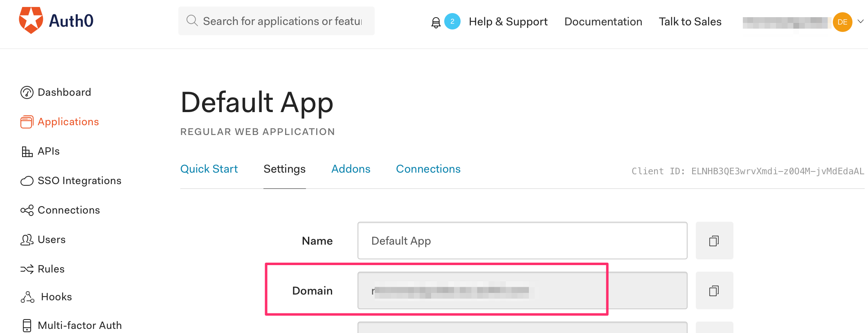Image resolution: width=868 pixels, height=333 pixels.
Task: Click the APIs grid icon
Action: click(x=27, y=152)
